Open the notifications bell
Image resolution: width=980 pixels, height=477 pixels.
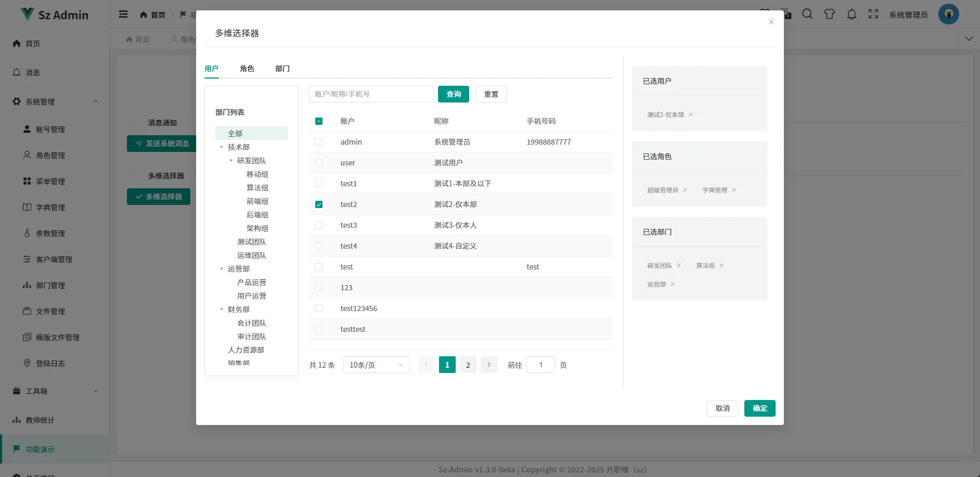(x=851, y=14)
